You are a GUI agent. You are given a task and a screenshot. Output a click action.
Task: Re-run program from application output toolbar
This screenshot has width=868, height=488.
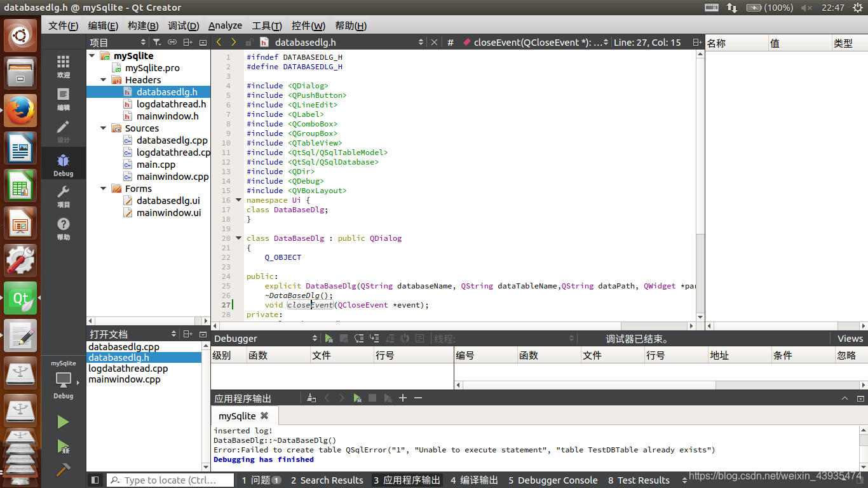click(x=357, y=398)
